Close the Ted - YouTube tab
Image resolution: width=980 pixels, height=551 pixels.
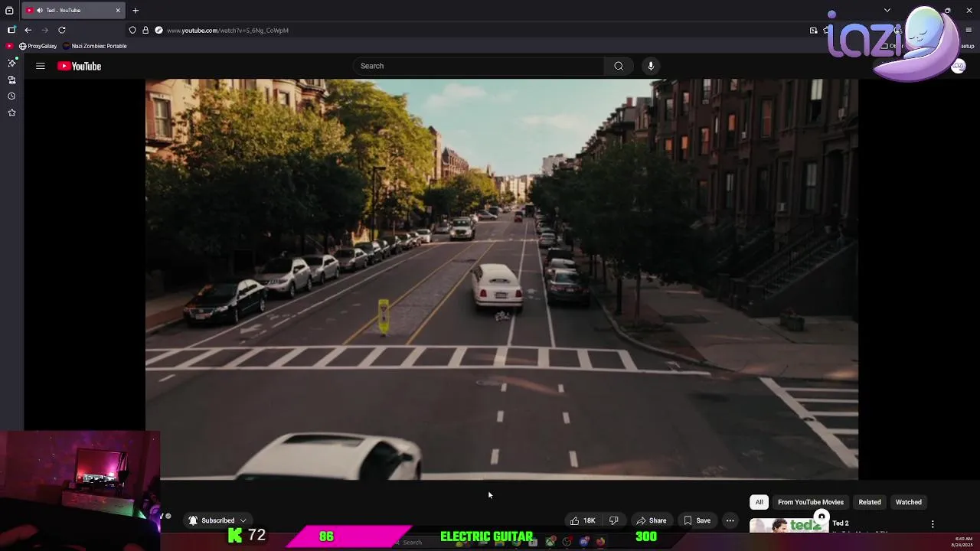click(118, 10)
